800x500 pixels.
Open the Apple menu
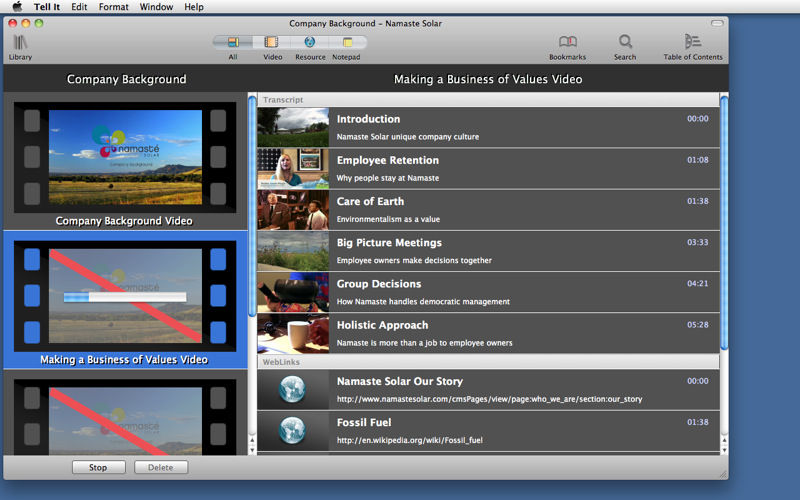point(17,7)
